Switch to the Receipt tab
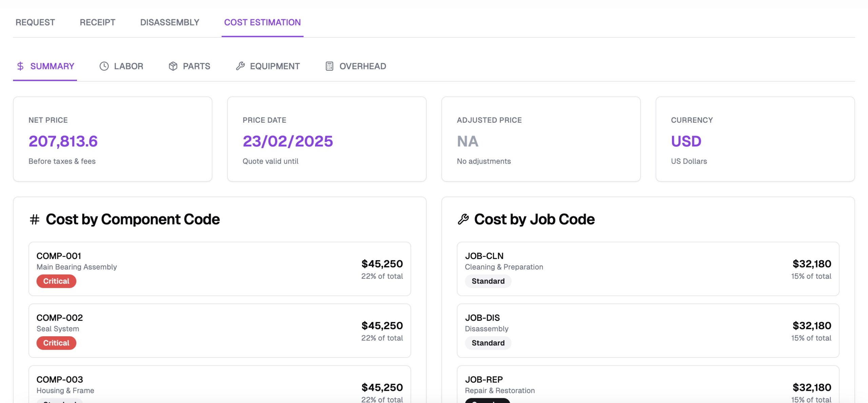The height and width of the screenshot is (403, 868). coord(98,22)
